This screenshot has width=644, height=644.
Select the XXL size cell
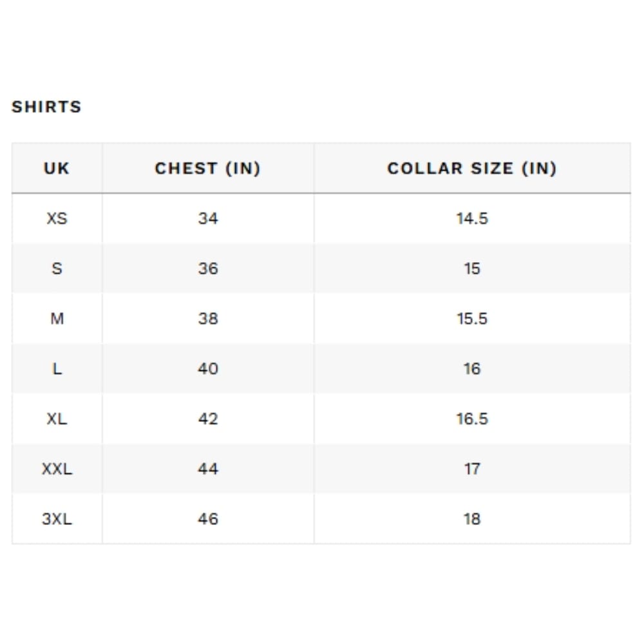[57, 469]
